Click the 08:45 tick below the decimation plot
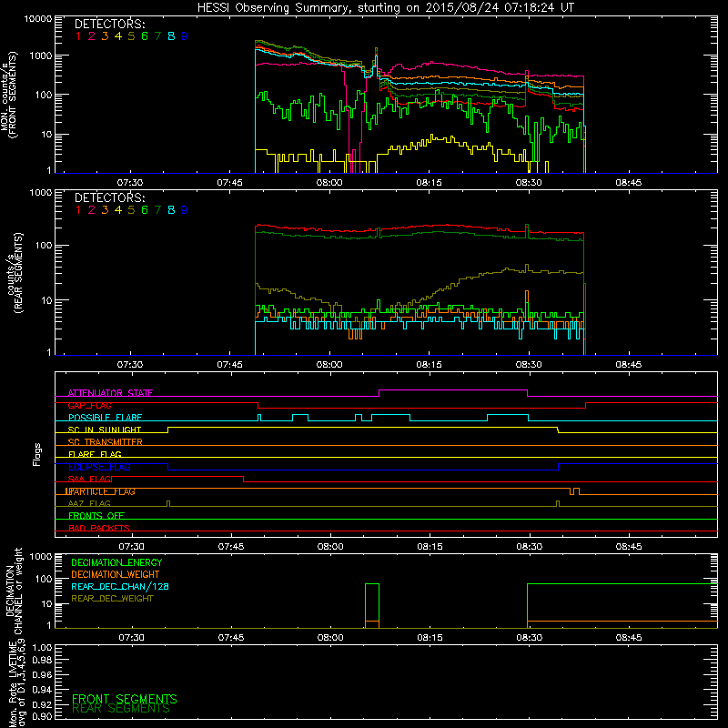The image size is (728, 728). [629, 638]
